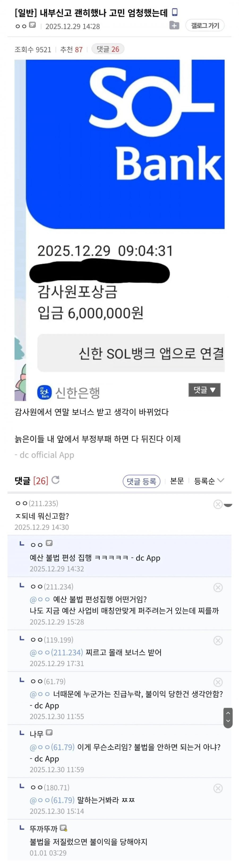Remove the ㅇㅇ(119.199) reply with its X icon
The width and height of the screenshot is (239, 868).
pyautogui.click(x=218, y=640)
